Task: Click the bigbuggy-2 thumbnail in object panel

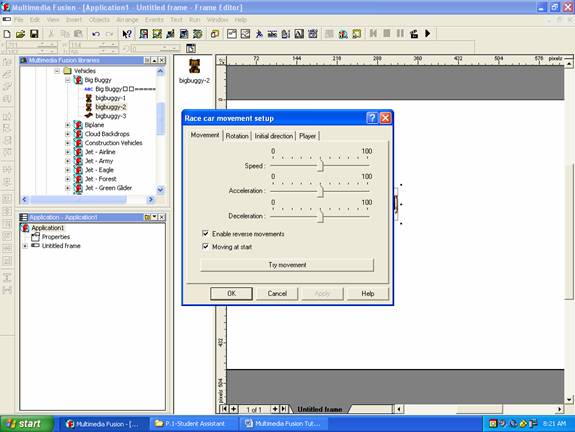Action: pyautogui.click(x=194, y=66)
